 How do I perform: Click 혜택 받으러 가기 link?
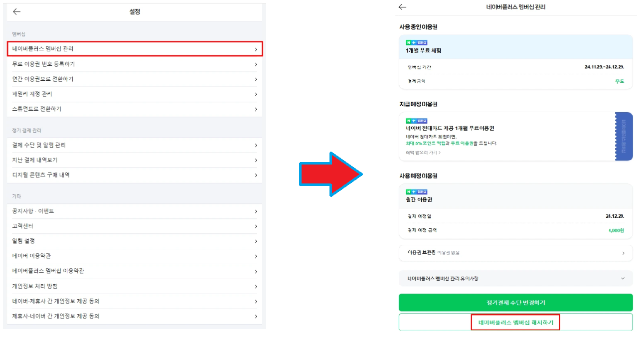[423, 153]
